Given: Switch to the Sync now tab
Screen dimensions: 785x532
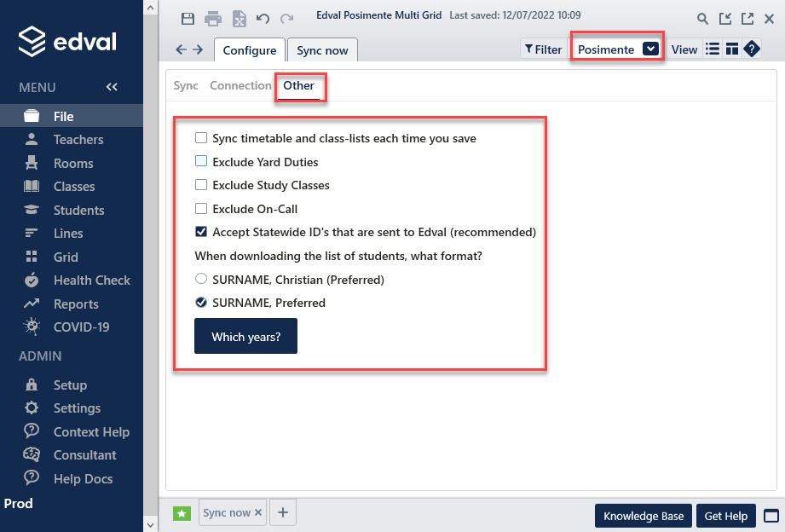Looking at the screenshot, I should point(322,50).
